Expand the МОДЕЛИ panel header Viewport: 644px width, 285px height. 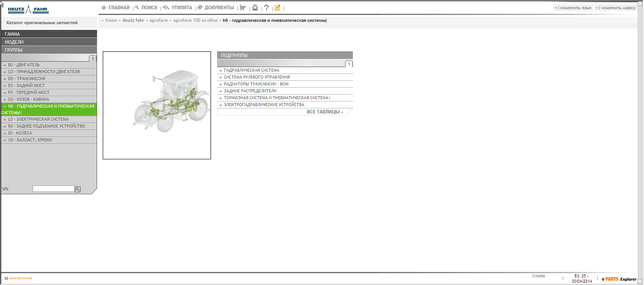click(x=49, y=42)
